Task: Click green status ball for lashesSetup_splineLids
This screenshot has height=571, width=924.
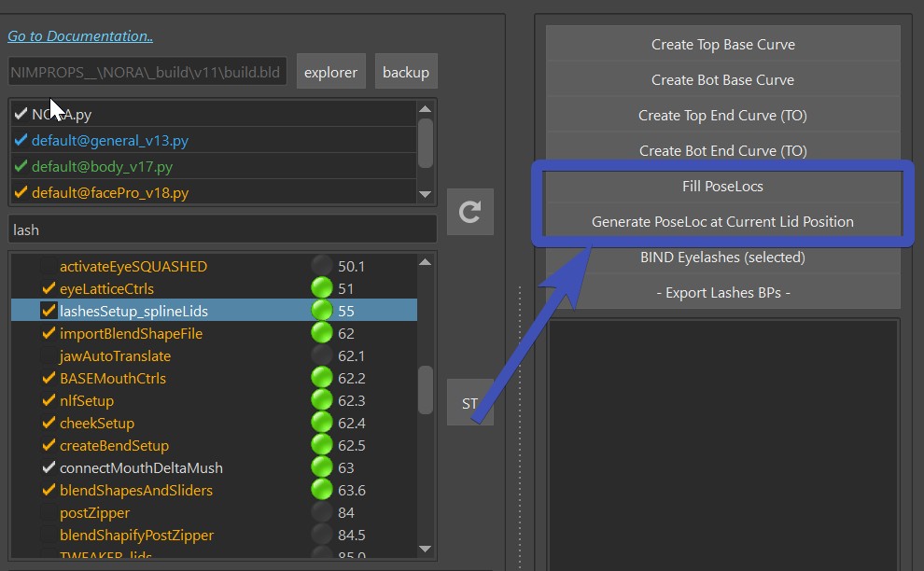Action: 322,311
